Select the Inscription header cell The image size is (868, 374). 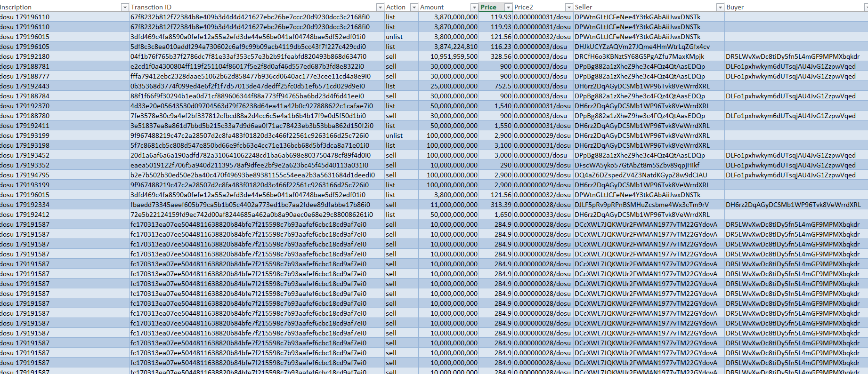pos(65,7)
